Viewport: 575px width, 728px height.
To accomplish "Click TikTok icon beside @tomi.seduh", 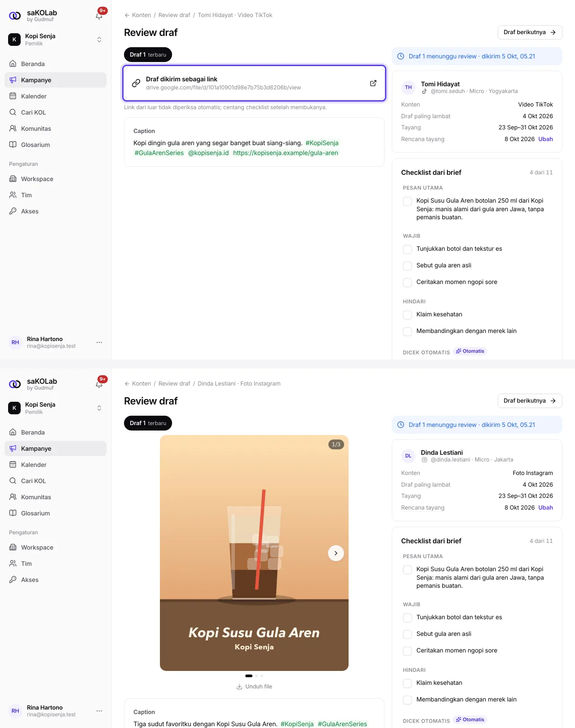I will [x=425, y=91].
